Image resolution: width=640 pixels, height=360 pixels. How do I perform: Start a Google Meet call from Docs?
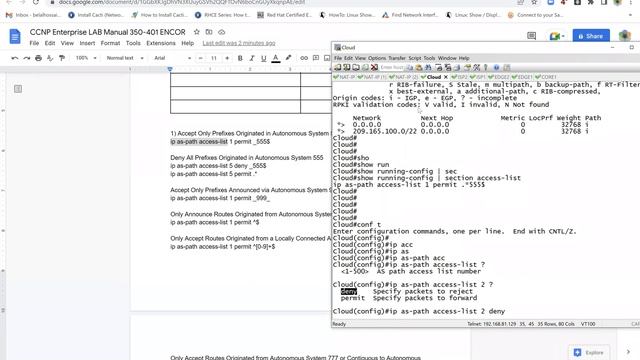coord(556,36)
